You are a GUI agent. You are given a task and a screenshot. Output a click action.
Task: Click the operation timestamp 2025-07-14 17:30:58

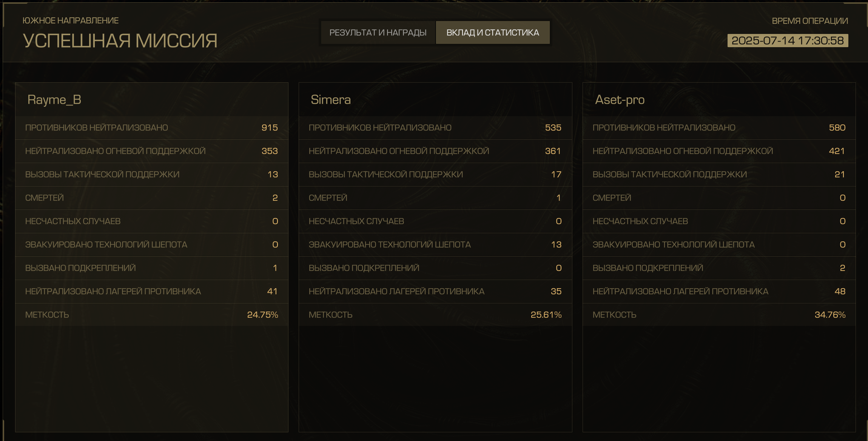787,40
